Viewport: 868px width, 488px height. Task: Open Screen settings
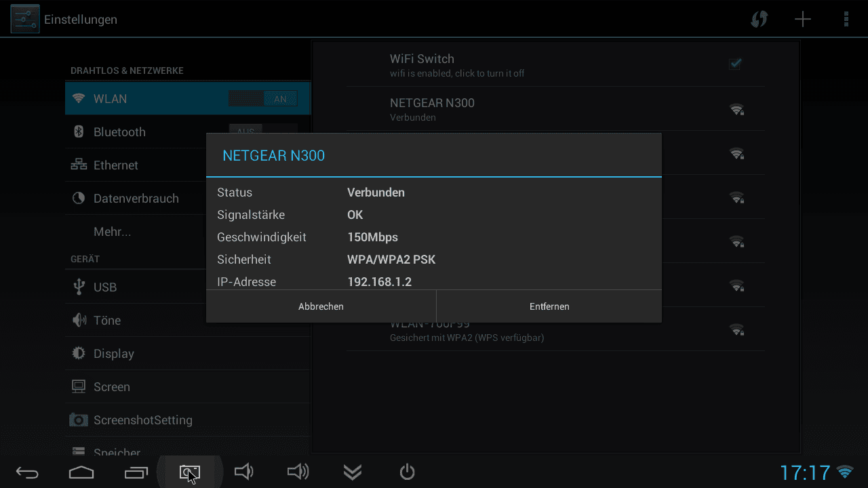tap(188, 387)
